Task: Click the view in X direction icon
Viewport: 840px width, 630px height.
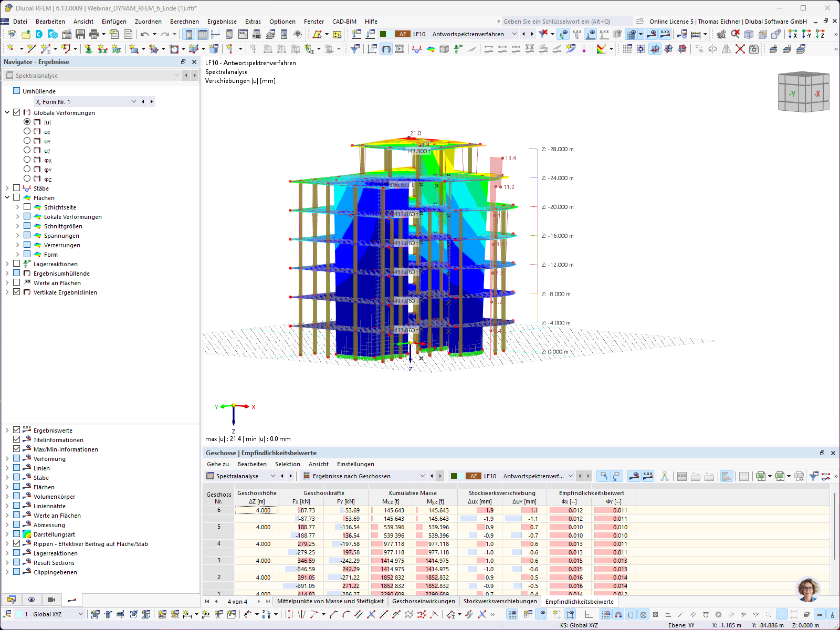Action: coord(793,34)
